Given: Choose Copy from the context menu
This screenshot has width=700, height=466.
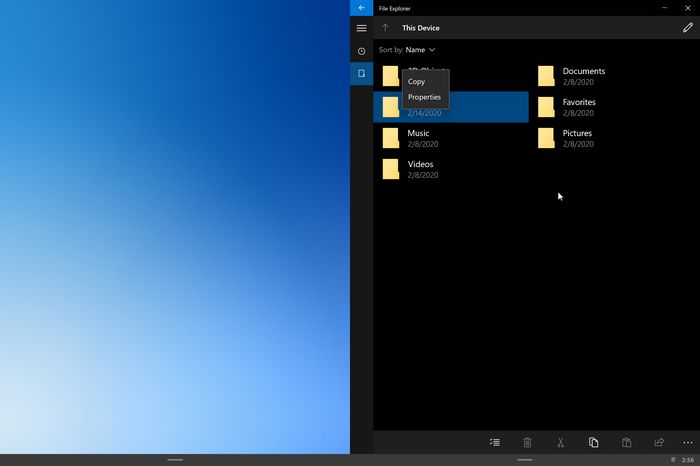Looking at the screenshot, I should [x=417, y=81].
